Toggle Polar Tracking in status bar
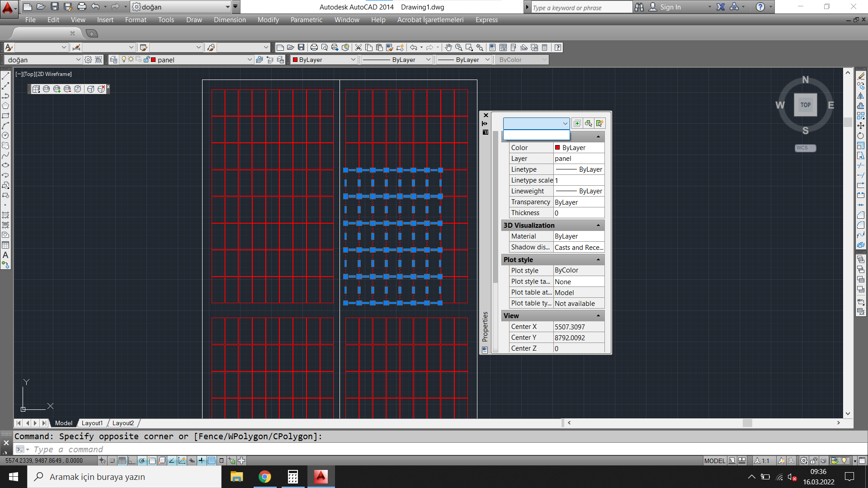Viewport: 868px width, 488px height. [x=142, y=461]
